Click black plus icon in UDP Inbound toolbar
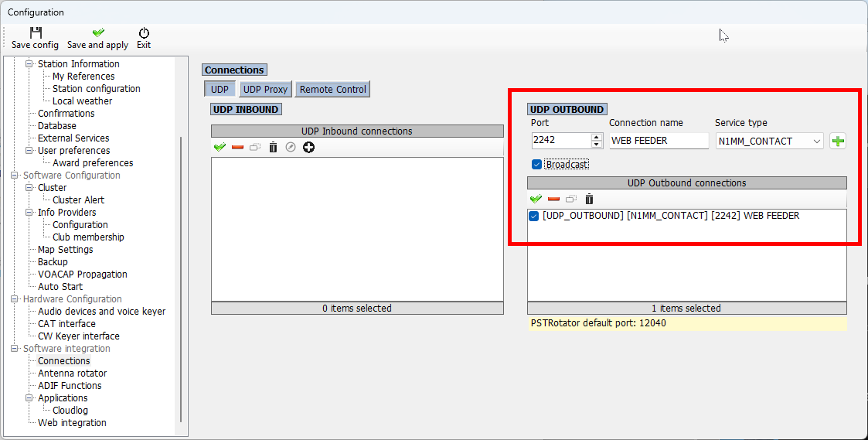 pyautogui.click(x=309, y=147)
